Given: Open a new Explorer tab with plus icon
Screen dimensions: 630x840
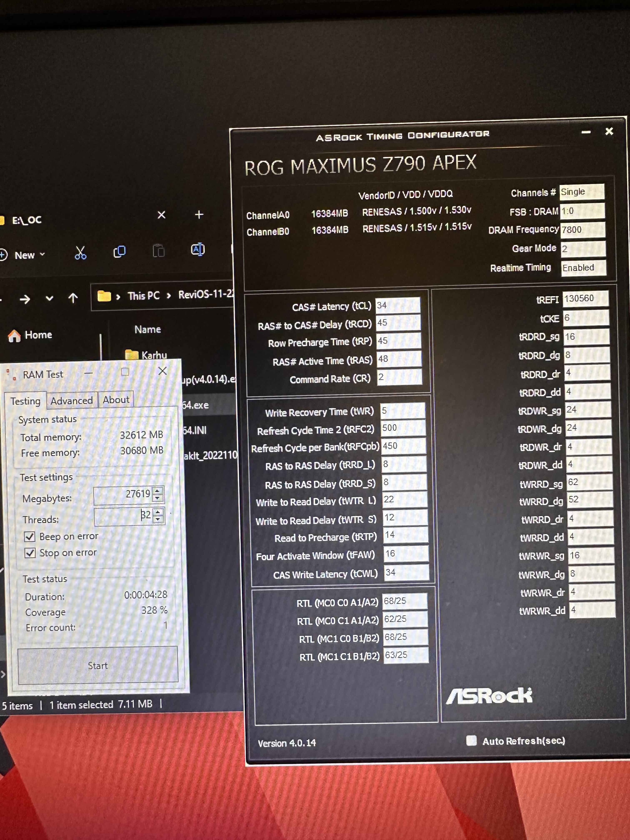Looking at the screenshot, I should tap(199, 215).
